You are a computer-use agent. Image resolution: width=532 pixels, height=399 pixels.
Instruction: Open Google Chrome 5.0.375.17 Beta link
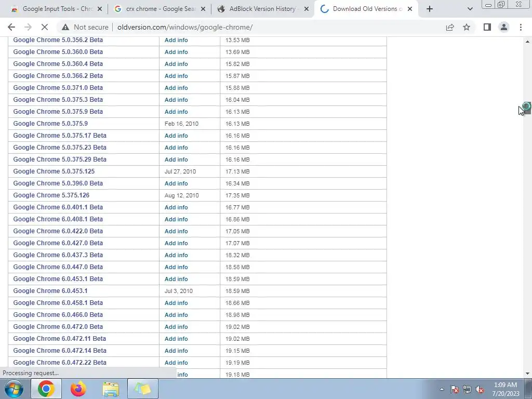(x=60, y=136)
